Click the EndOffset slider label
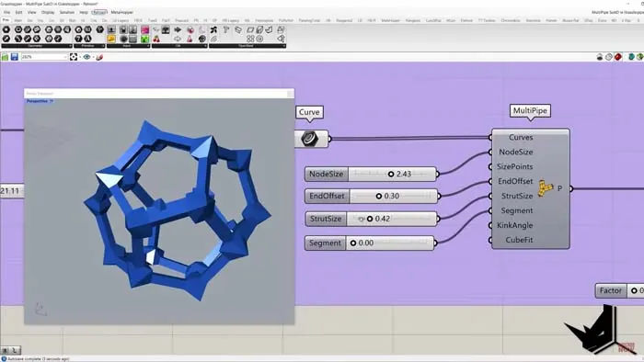 (x=328, y=196)
